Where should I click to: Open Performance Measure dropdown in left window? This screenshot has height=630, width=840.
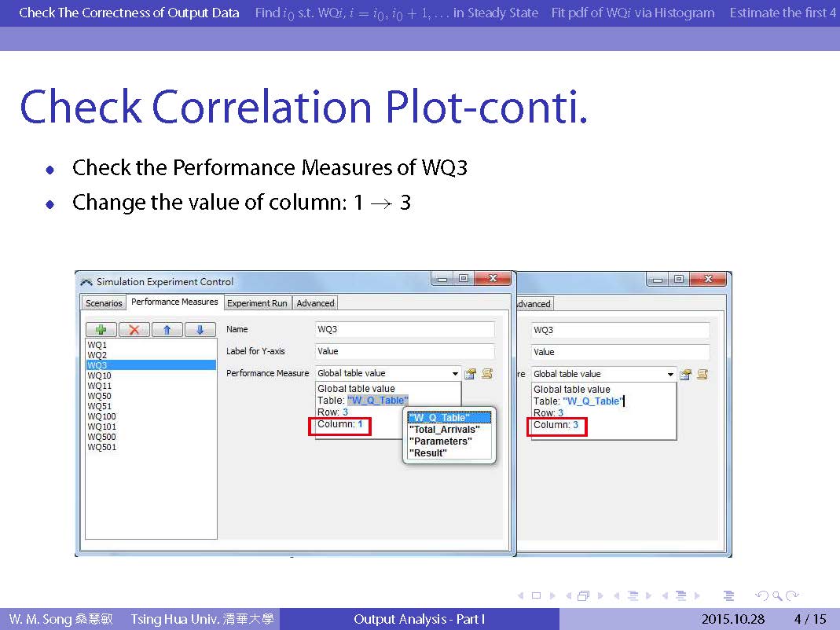point(455,374)
